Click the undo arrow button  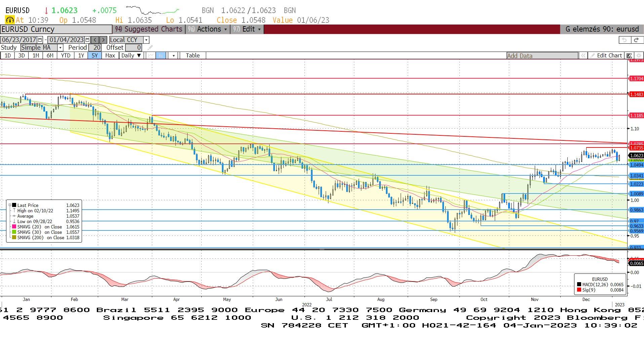click(625, 40)
